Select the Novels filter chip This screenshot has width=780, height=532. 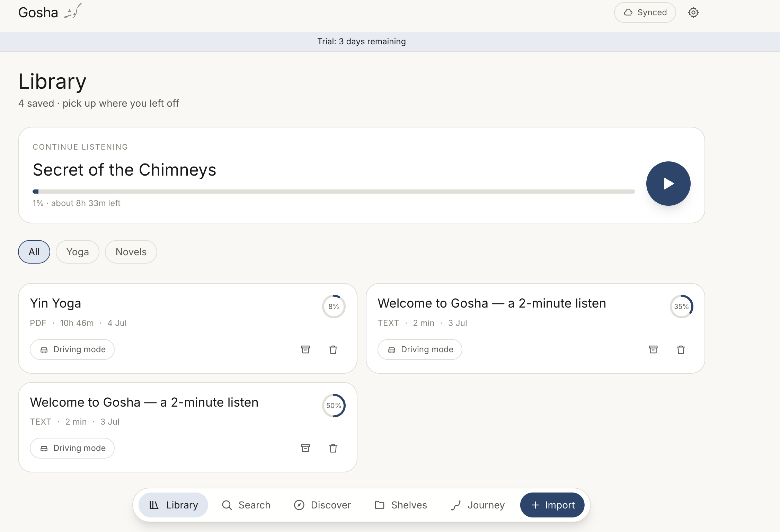(131, 252)
